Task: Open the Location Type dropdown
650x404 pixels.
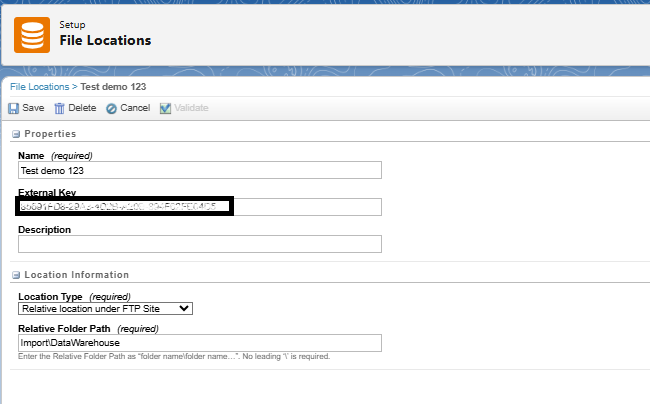Action: [105, 309]
